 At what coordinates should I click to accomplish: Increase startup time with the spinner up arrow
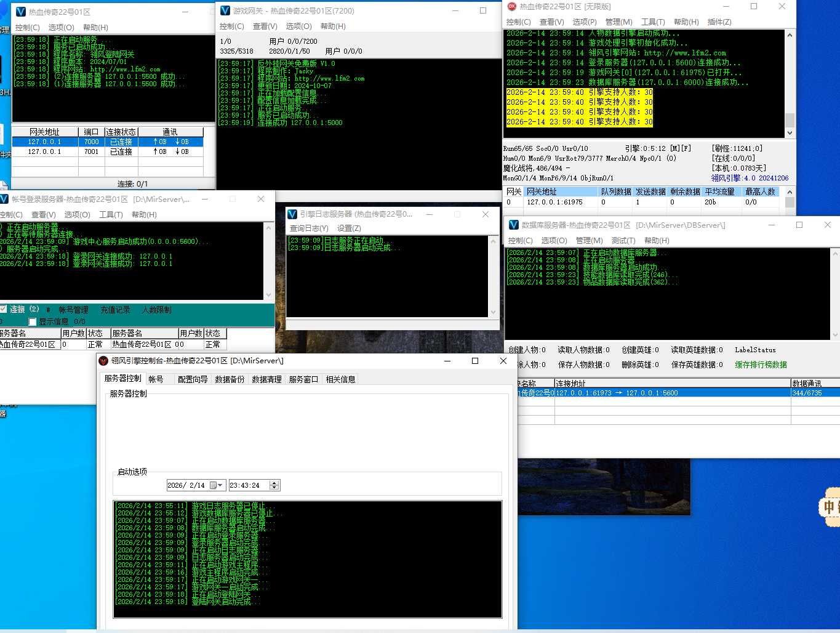[x=274, y=483]
